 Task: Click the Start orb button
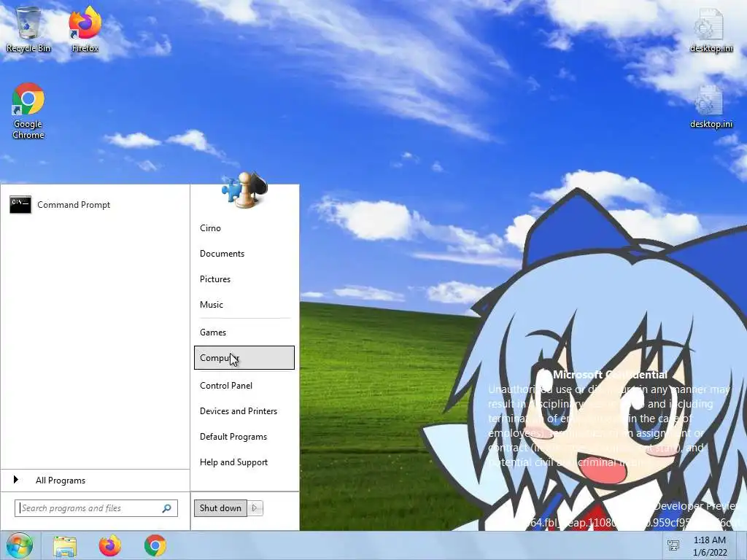[x=20, y=545]
